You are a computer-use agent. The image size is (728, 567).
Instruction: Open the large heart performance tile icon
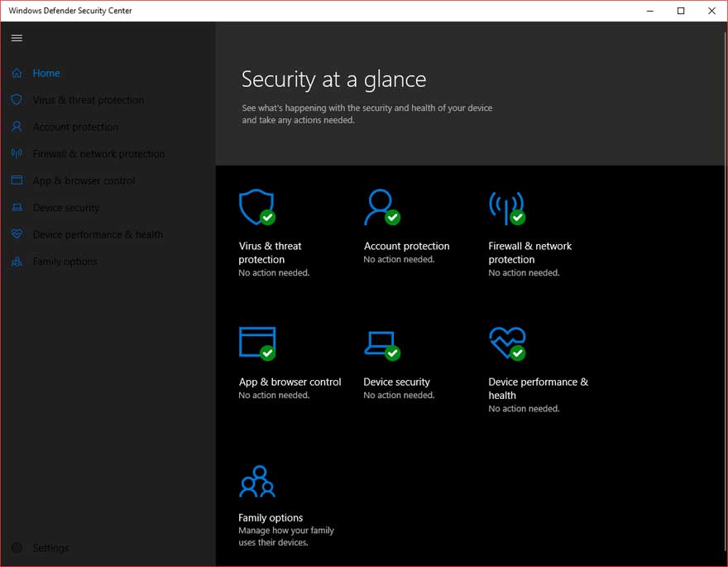click(x=507, y=344)
